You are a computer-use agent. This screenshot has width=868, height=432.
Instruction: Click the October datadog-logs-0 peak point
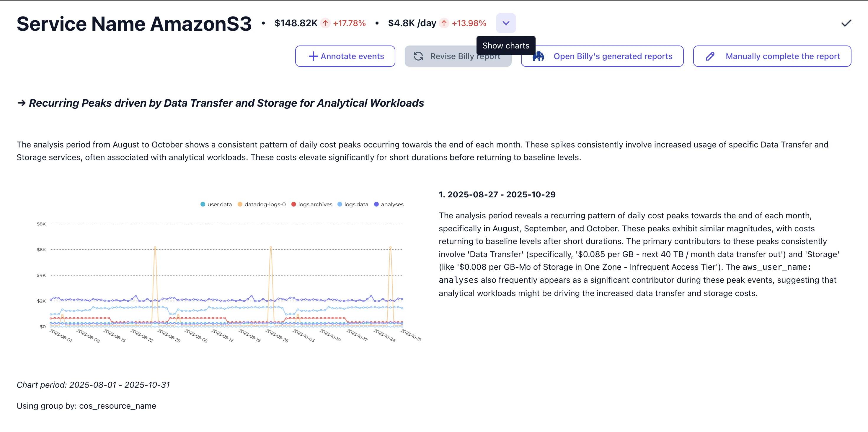[x=390, y=247]
